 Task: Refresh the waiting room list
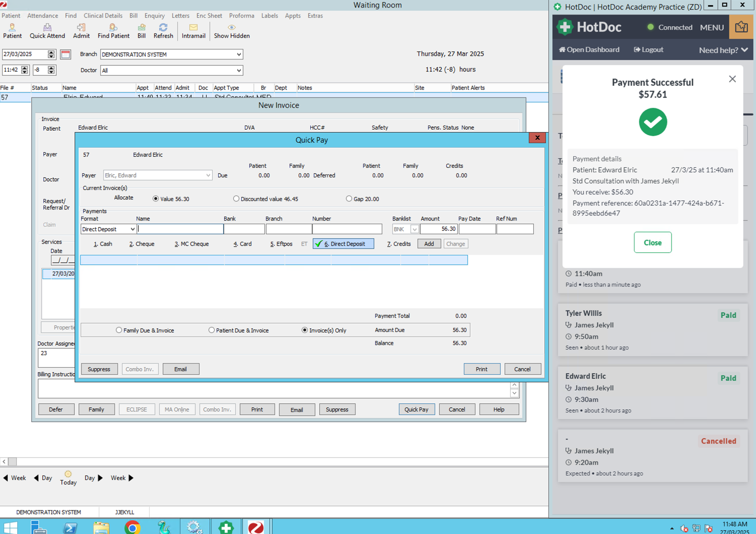[163, 31]
